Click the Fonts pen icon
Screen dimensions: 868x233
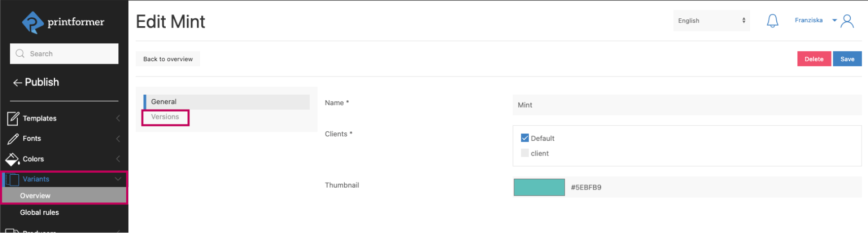click(x=13, y=139)
